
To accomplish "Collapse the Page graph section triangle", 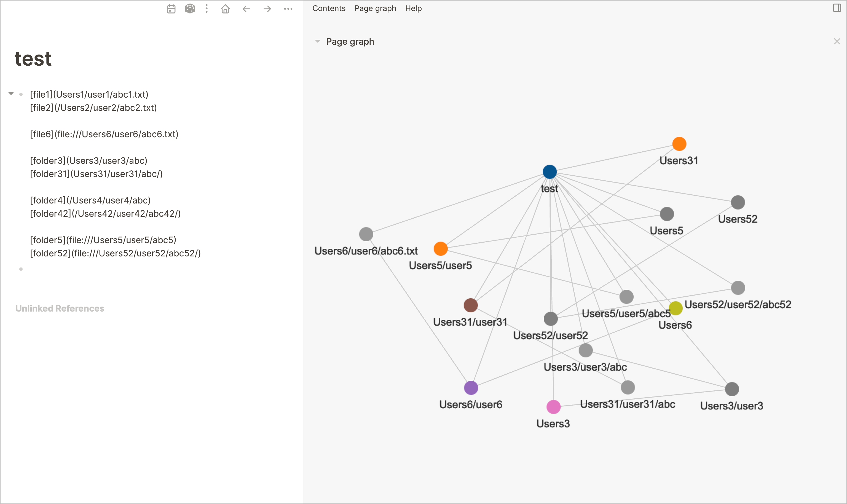I will 317,41.
